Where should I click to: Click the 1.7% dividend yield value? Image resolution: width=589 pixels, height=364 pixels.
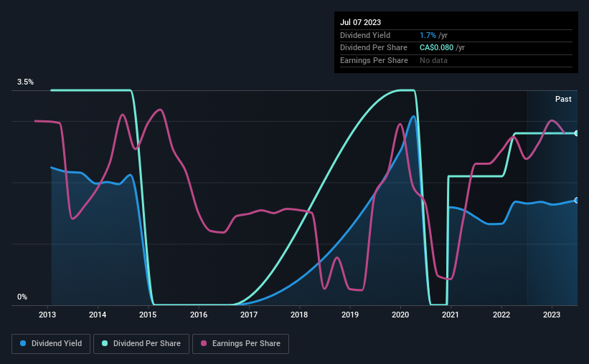[428, 35]
